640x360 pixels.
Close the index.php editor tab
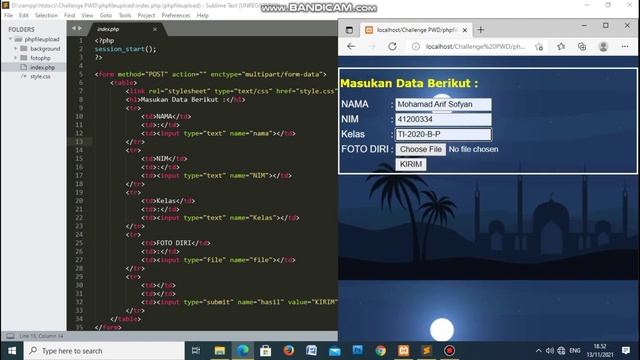[x=155, y=29]
